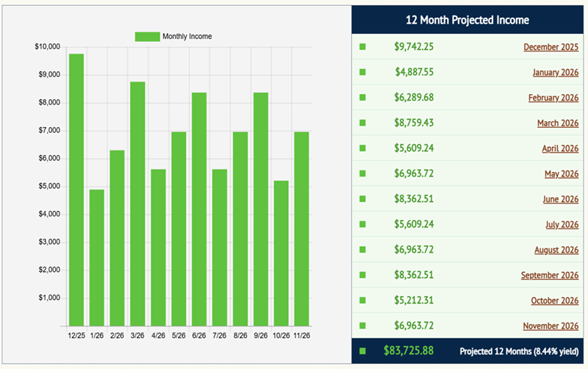Viewport: 588px width, 369px height.
Task: Open the December 2025 income link
Action: tap(551, 47)
